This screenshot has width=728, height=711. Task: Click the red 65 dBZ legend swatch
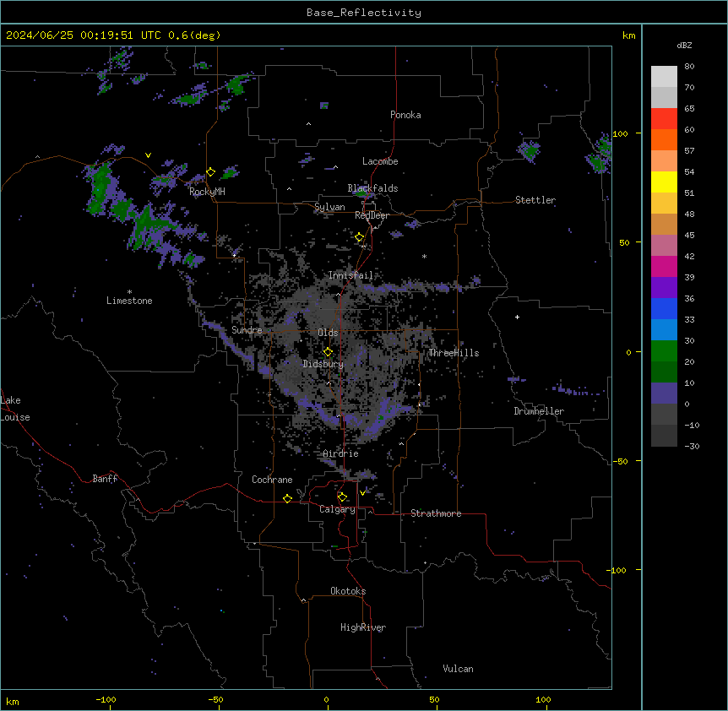coord(664,119)
